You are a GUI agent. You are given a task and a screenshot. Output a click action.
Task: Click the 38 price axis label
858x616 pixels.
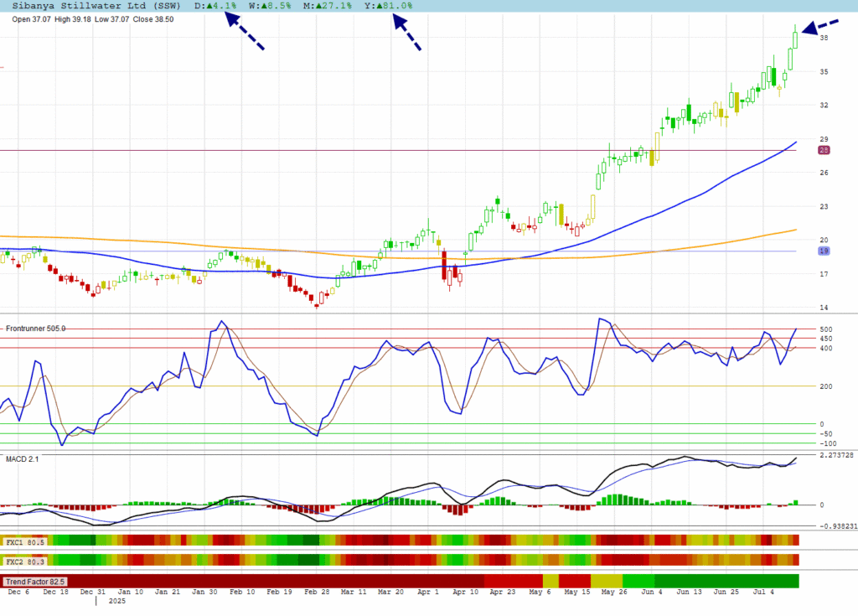pos(824,38)
